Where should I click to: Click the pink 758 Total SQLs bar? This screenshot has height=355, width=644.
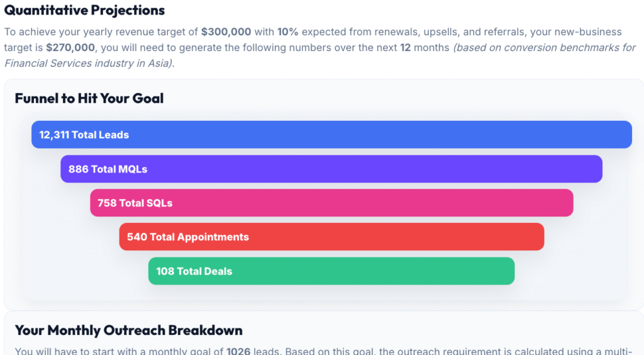coord(331,203)
